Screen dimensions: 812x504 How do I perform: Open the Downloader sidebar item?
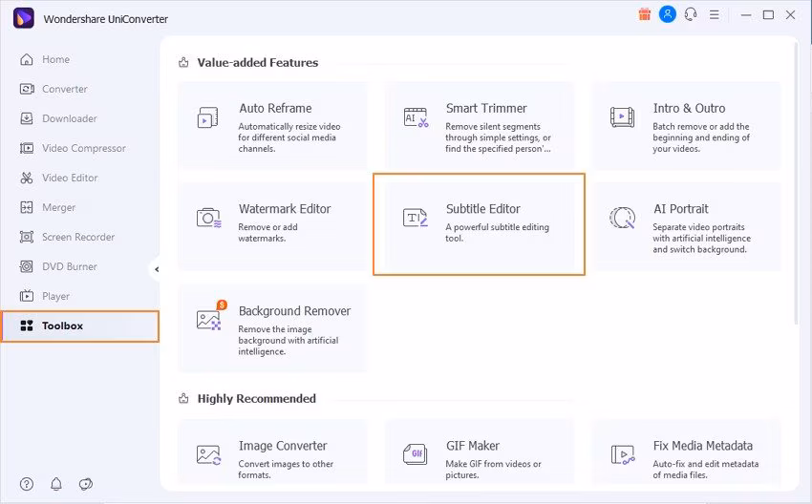pos(69,118)
